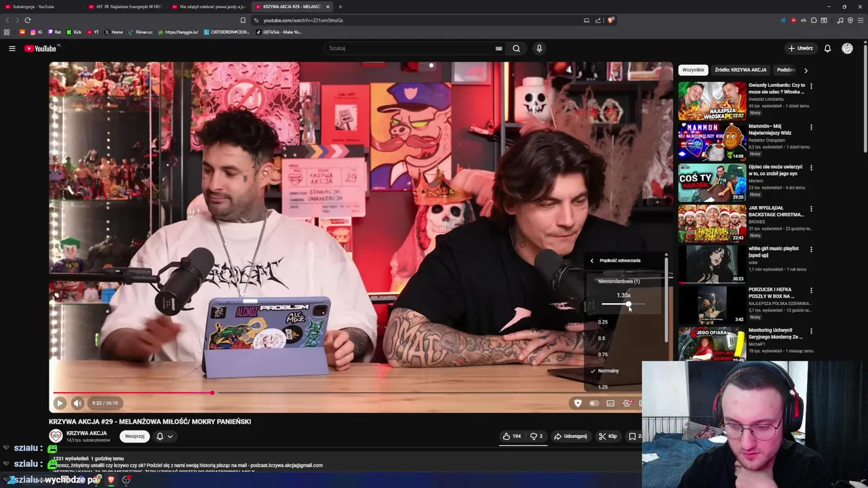Go back using browser back arrow
The image size is (868, 488).
point(7,20)
